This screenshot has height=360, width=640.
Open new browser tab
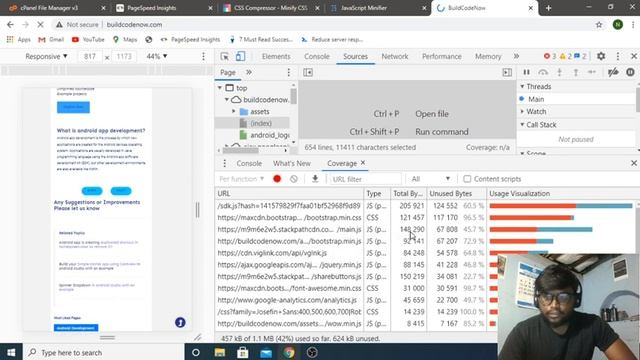click(x=549, y=8)
